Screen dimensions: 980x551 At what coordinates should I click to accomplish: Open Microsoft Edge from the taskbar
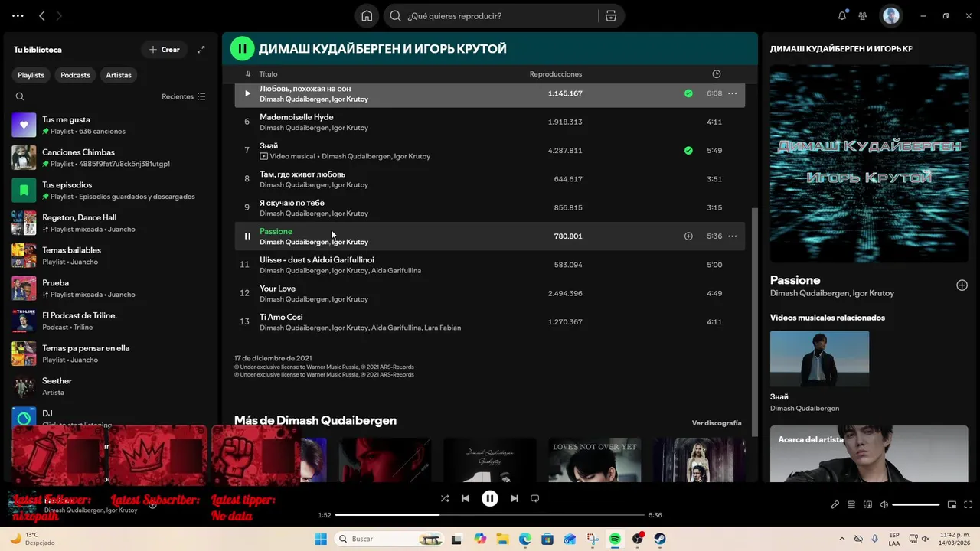tap(525, 539)
